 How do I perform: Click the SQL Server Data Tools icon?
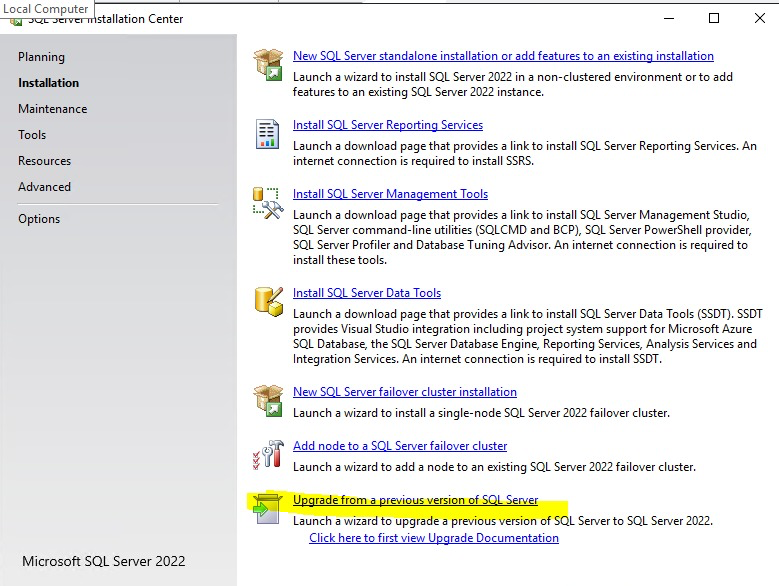[x=269, y=301]
